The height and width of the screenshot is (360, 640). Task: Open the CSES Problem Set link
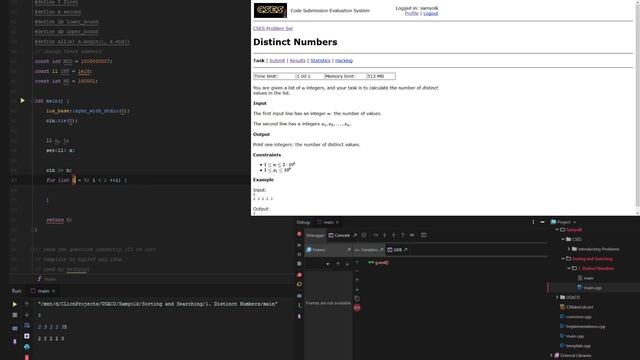coord(273,29)
